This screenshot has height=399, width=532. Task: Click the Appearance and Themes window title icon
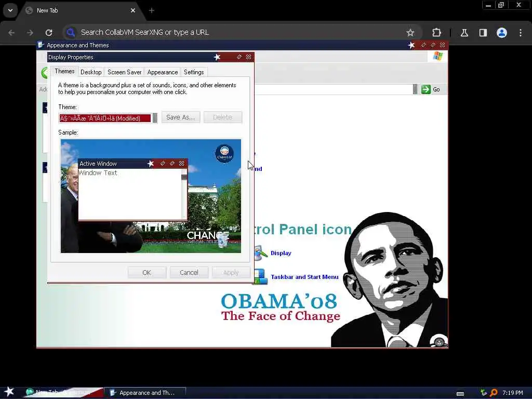pos(41,45)
